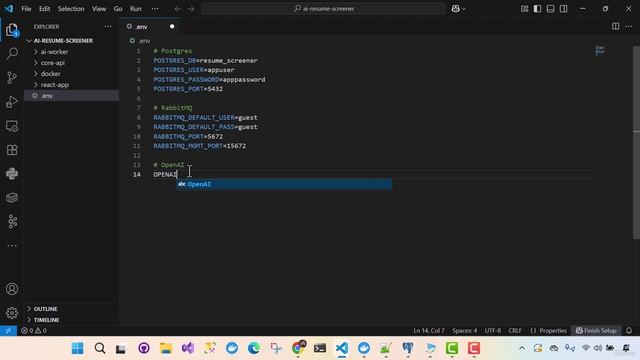The width and height of the screenshot is (640, 360).
Task: Open Windows Start menu
Action: click(x=78, y=348)
